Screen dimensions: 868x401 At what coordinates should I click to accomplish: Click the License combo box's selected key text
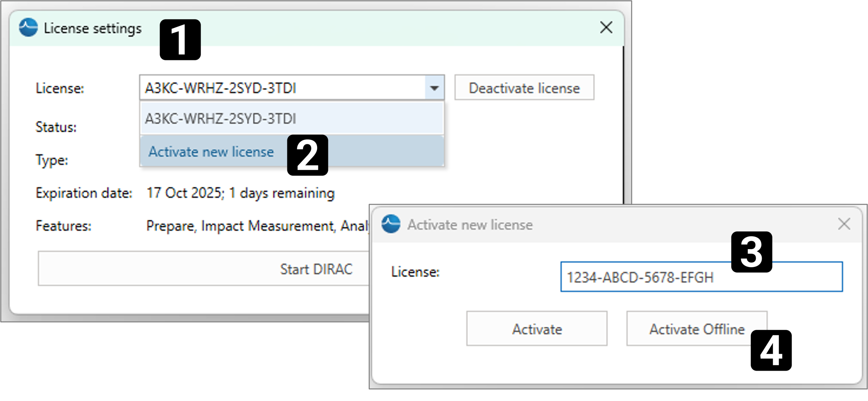coord(221,88)
